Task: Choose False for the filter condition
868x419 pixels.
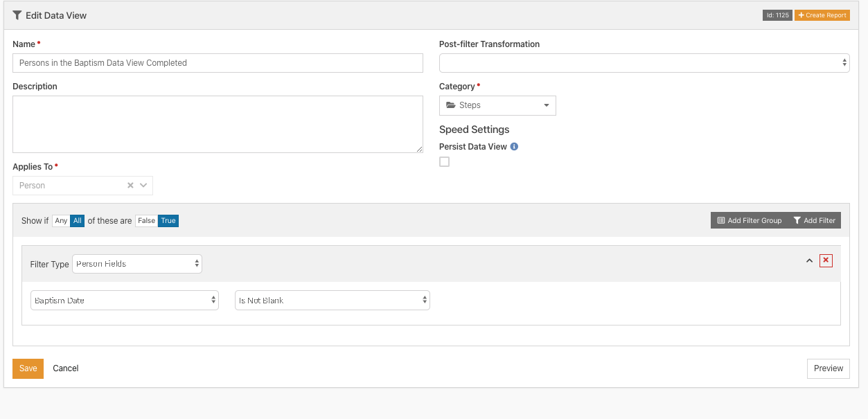Action: [146, 221]
